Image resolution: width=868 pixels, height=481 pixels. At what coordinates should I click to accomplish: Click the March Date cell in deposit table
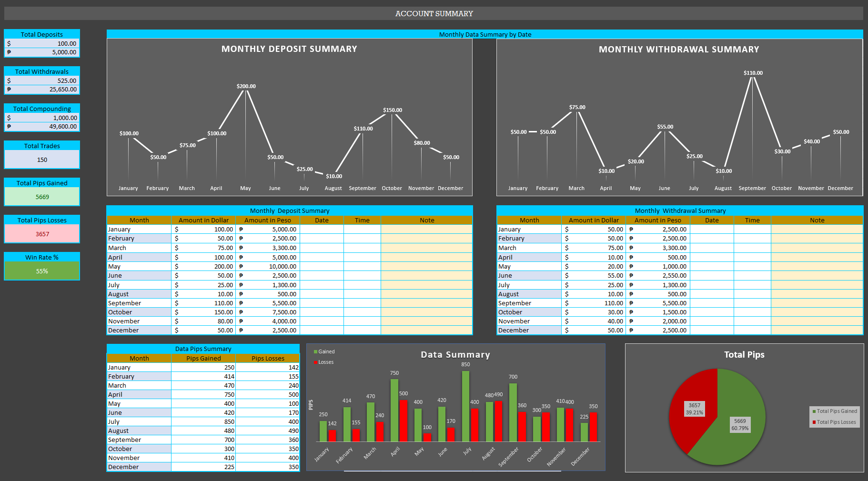click(x=322, y=248)
